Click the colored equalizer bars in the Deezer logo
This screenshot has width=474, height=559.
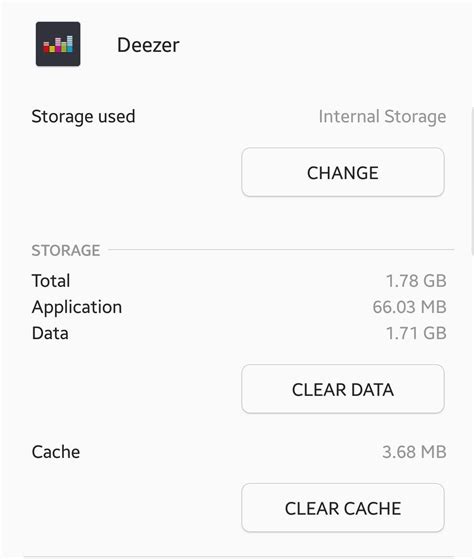point(58,44)
